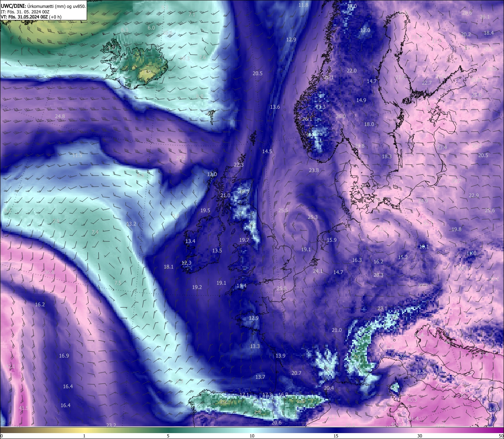Click the 20.7 value label

(296, 373)
